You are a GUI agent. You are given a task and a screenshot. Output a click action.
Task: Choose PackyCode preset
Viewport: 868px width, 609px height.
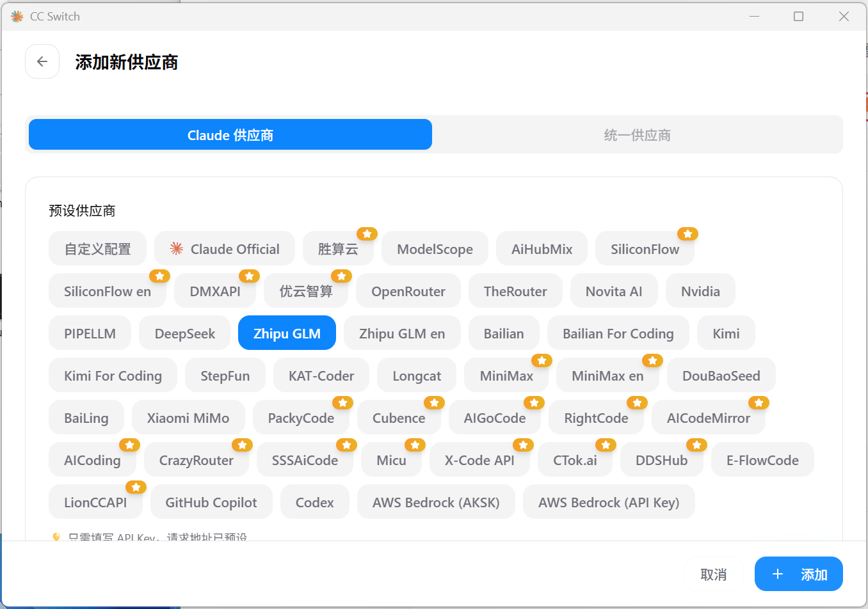(301, 417)
